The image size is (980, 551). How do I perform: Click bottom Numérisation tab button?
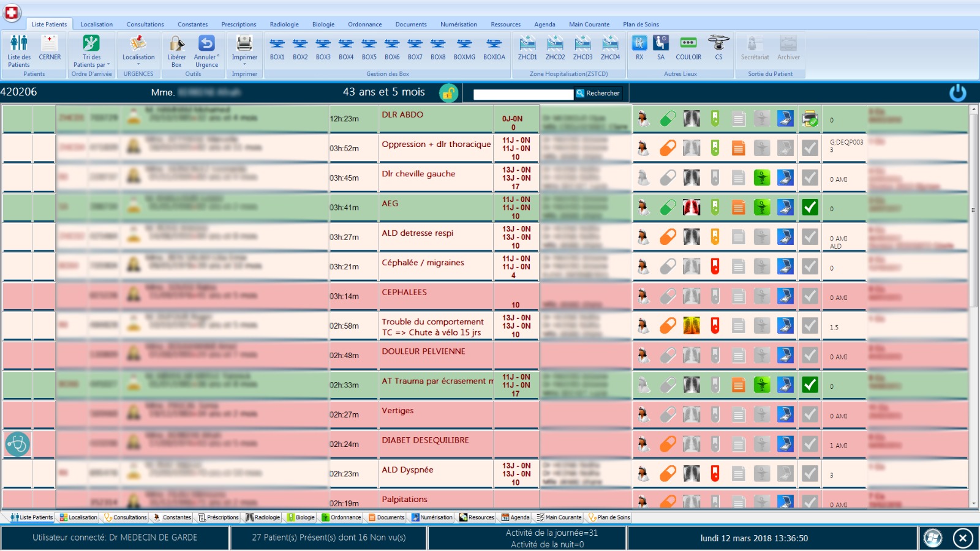432,517
